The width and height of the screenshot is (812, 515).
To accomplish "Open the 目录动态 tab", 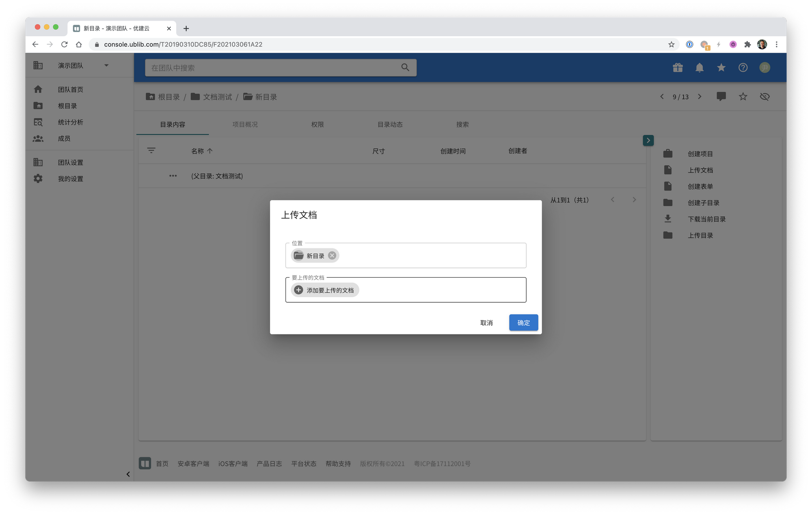I will click(390, 125).
